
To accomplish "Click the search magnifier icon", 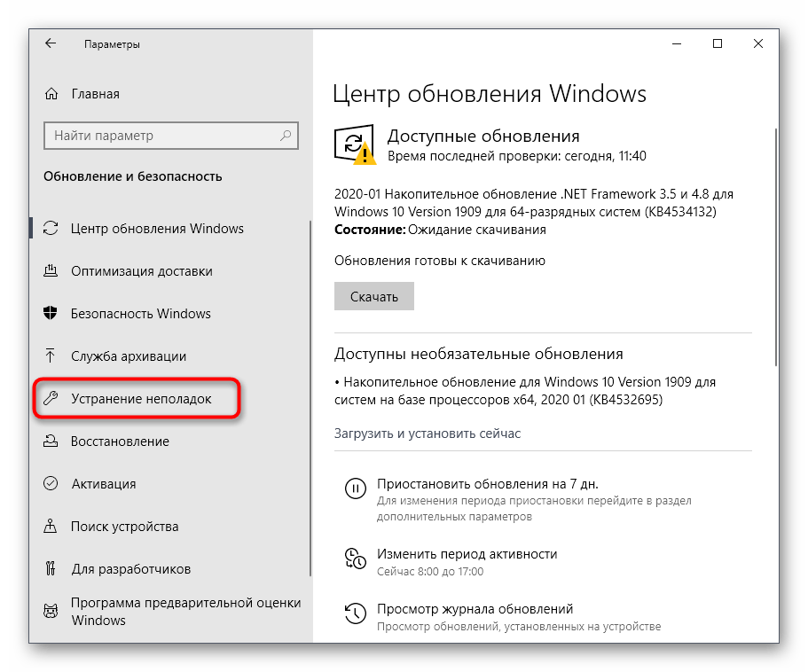I will (286, 136).
